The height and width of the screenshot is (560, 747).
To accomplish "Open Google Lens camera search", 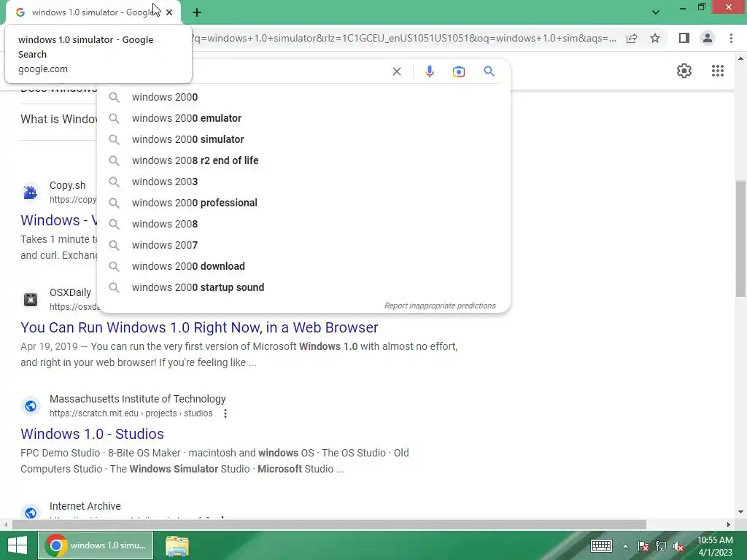I will point(458,71).
